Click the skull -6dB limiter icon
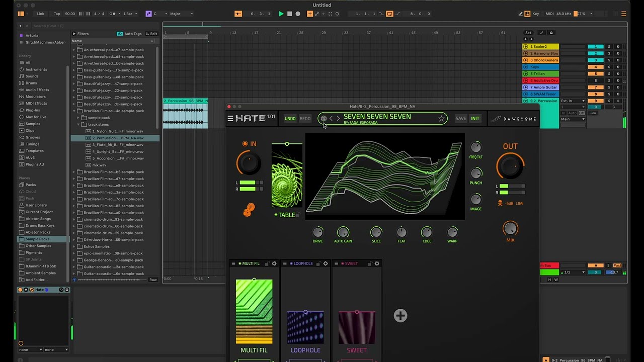The image size is (644, 362). (500, 204)
